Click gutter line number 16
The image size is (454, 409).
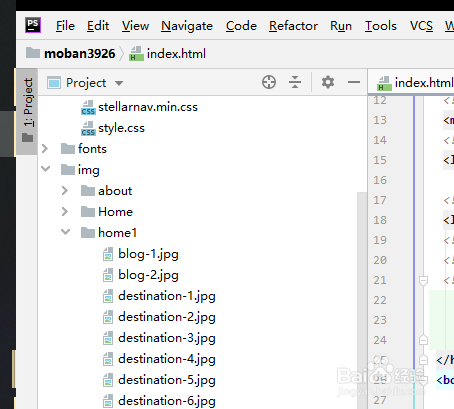(380, 180)
